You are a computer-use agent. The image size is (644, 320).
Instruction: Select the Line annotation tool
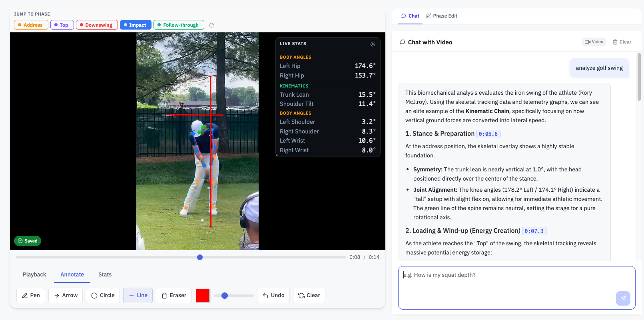pyautogui.click(x=138, y=295)
